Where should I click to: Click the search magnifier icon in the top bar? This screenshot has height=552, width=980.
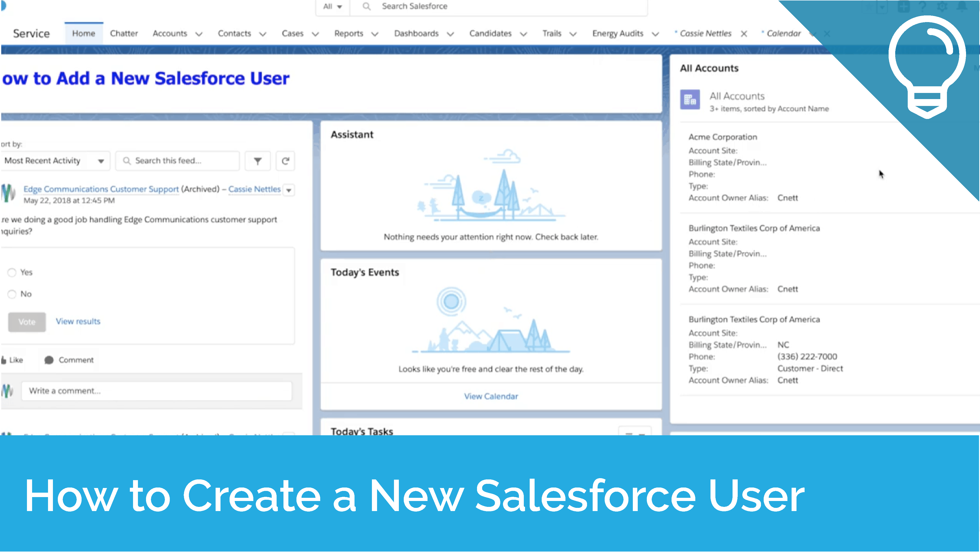(x=366, y=6)
